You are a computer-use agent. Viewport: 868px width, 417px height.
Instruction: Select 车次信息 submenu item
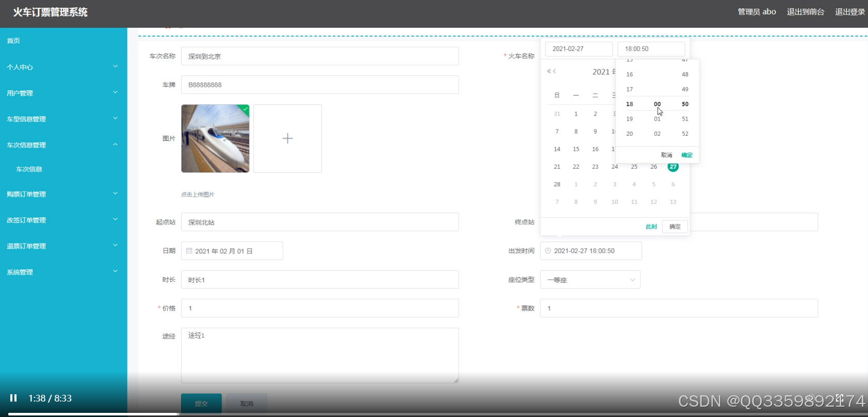pyautogui.click(x=29, y=169)
